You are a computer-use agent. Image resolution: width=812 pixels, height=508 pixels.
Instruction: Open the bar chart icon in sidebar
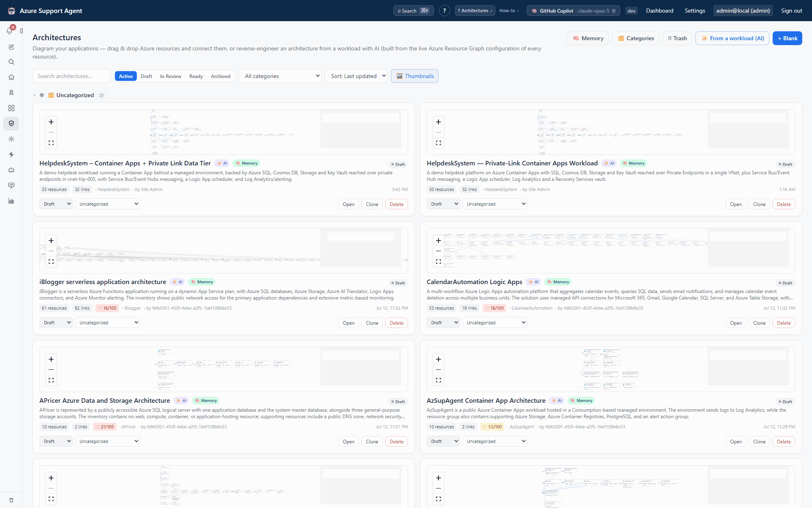(11, 201)
